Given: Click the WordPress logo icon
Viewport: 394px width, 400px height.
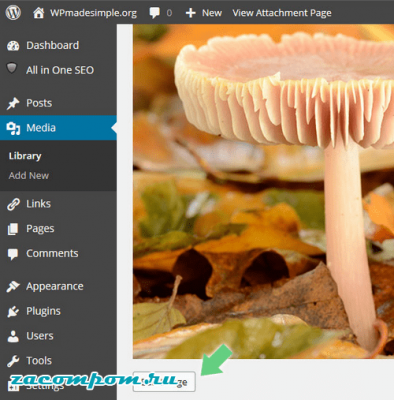Looking at the screenshot, I should point(13,13).
